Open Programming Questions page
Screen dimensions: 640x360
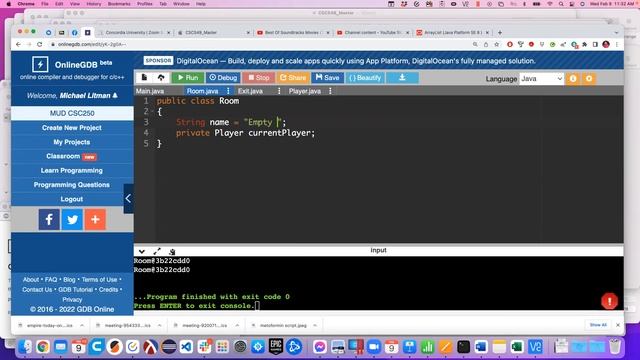(x=72, y=185)
